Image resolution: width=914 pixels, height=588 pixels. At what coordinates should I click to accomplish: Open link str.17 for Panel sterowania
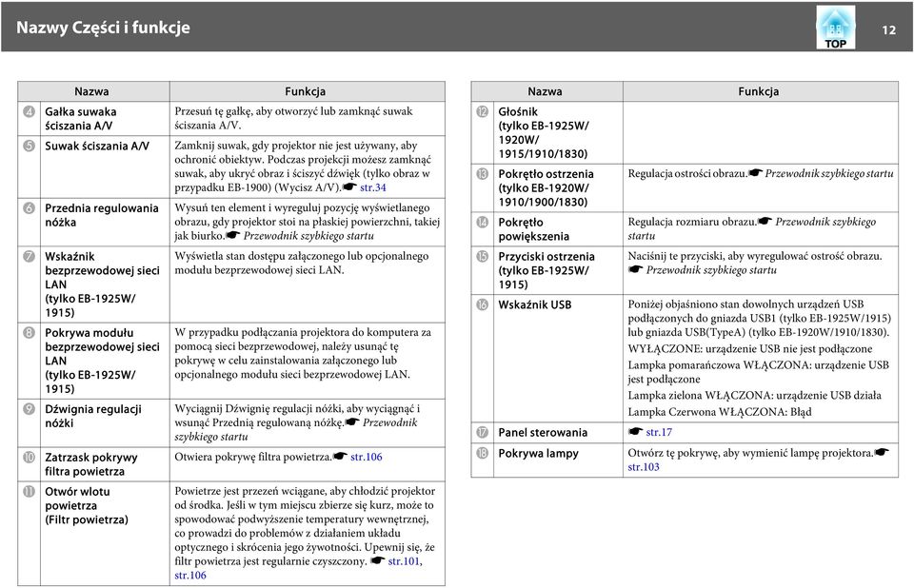tap(659, 432)
